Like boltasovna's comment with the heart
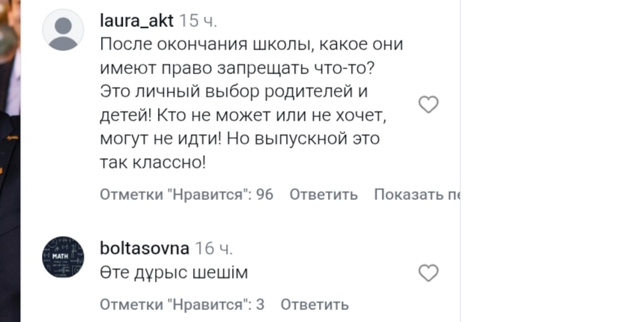Viewport: 644px width, 322px height. tap(428, 273)
